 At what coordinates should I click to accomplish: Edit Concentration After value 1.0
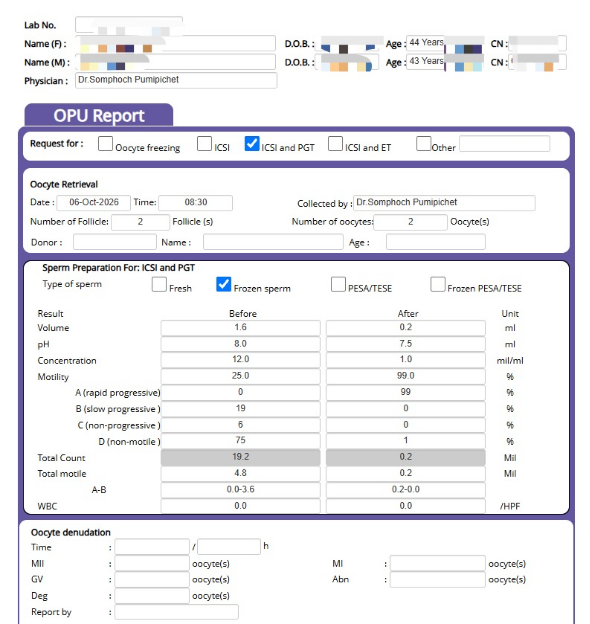click(406, 360)
